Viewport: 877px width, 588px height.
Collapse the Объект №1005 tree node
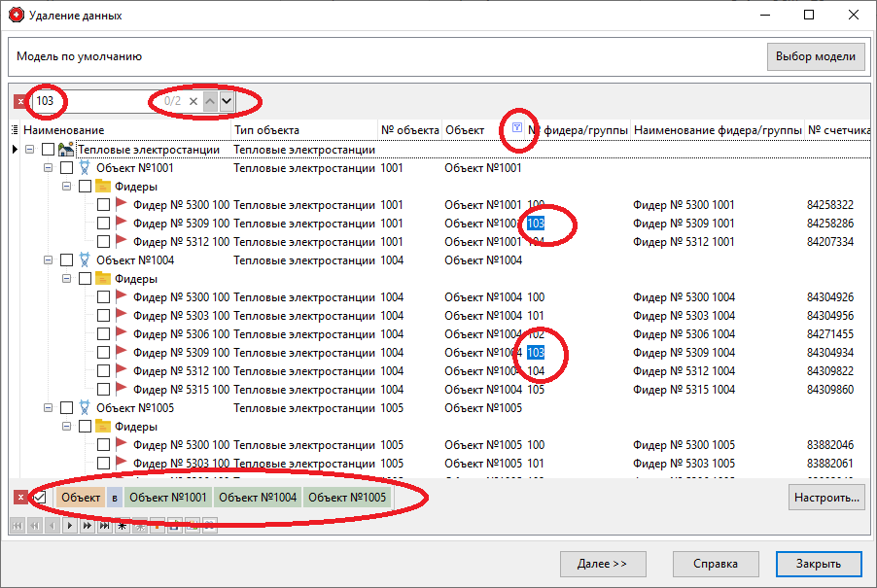(49, 408)
